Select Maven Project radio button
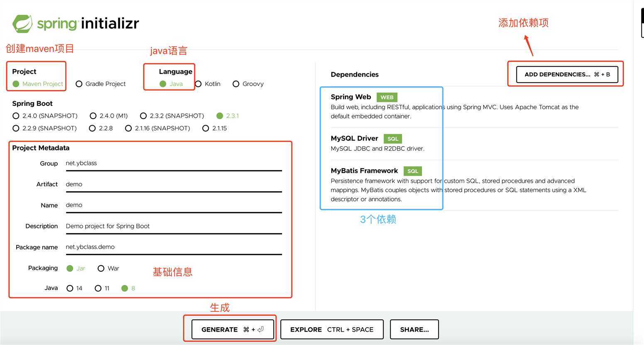The height and width of the screenshot is (345, 644). coord(38,84)
